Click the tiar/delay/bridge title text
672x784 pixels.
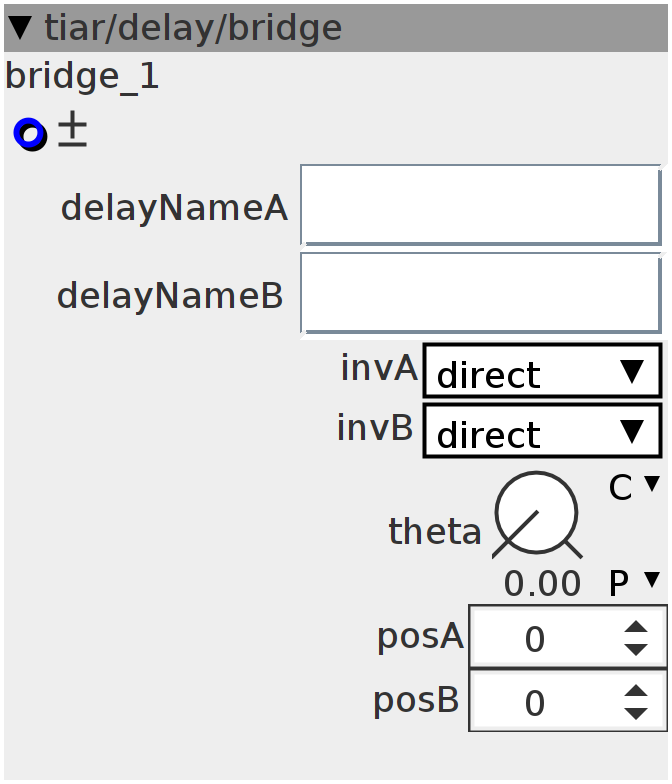[193, 28]
